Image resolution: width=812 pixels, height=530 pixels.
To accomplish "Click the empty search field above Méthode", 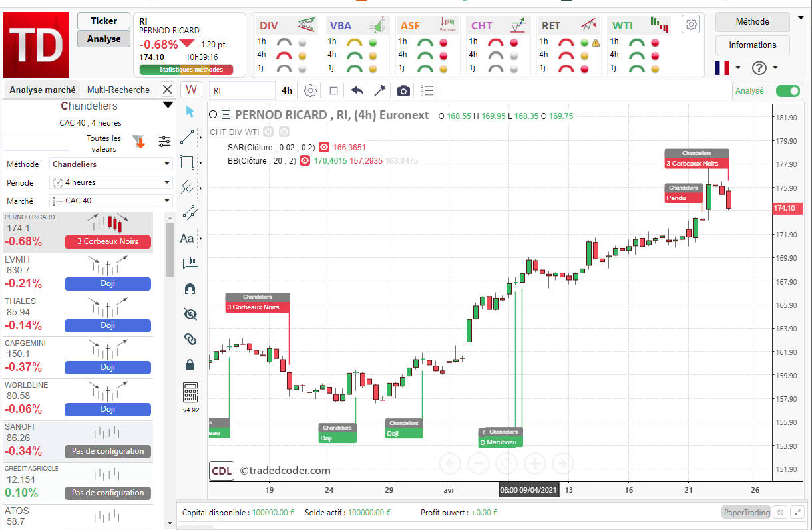I will [x=36, y=142].
